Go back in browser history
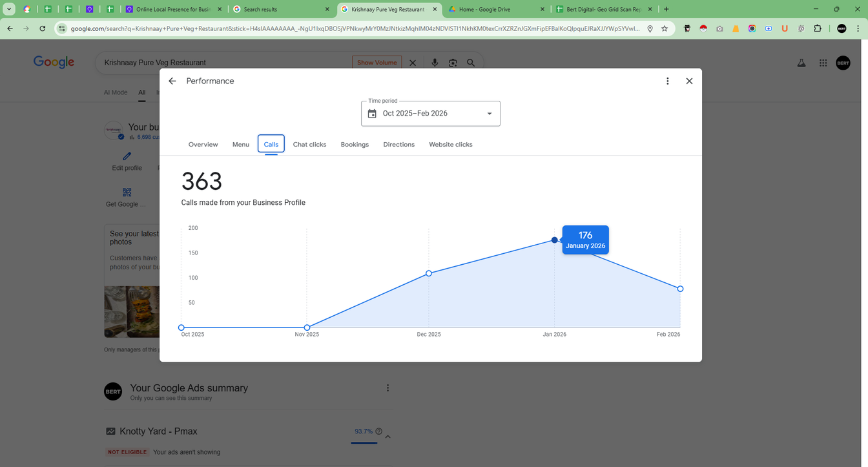This screenshot has height=467, width=868. click(10, 28)
